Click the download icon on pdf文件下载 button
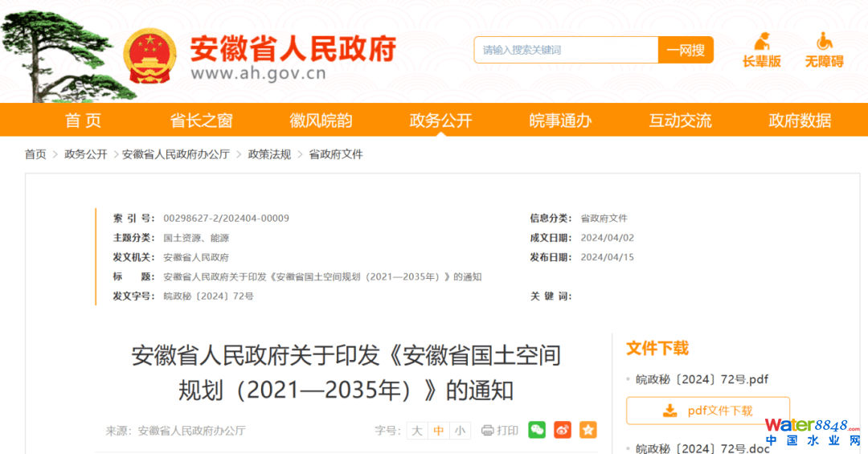The image size is (868, 454). tap(669, 411)
